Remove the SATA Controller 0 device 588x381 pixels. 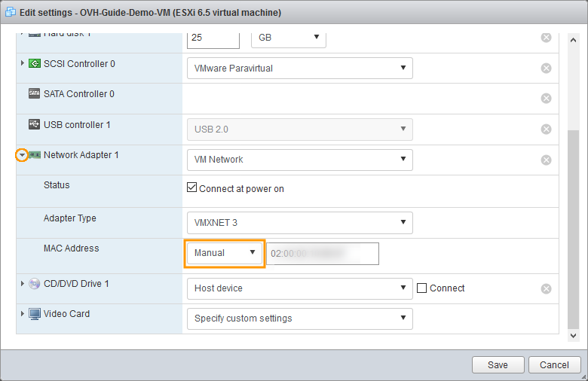click(546, 98)
